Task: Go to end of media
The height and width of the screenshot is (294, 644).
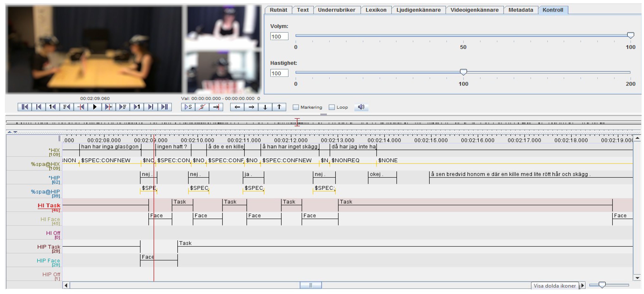Action: coord(165,107)
